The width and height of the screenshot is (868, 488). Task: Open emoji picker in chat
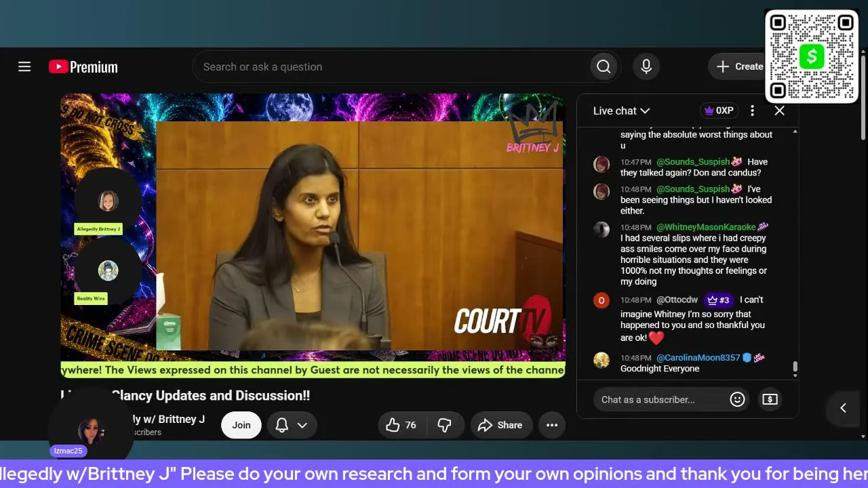pos(737,399)
